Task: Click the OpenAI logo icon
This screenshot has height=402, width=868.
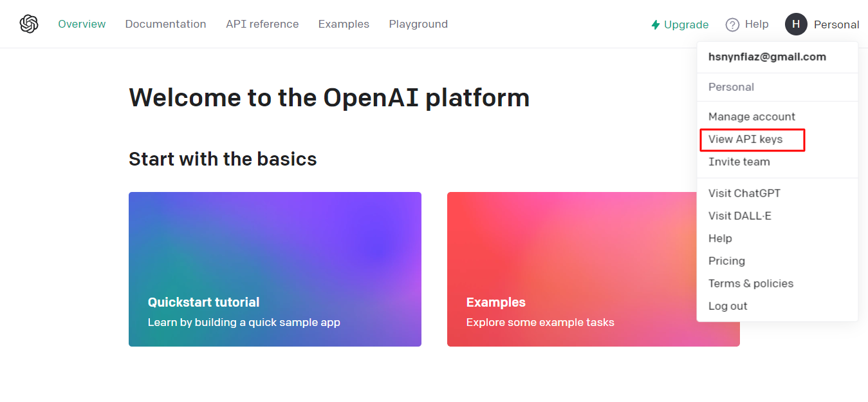Action: click(x=29, y=24)
